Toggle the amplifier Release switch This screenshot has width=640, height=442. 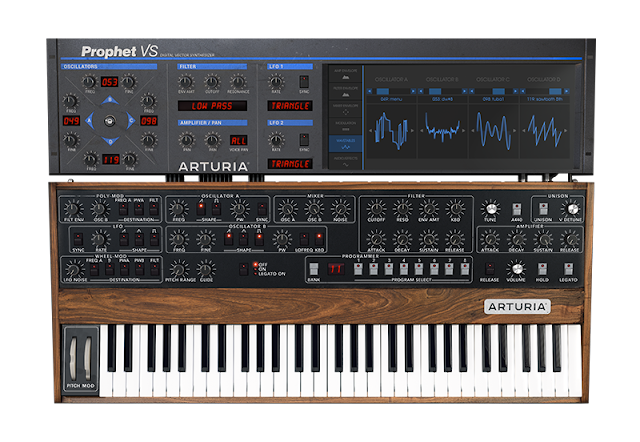[x=489, y=269]
